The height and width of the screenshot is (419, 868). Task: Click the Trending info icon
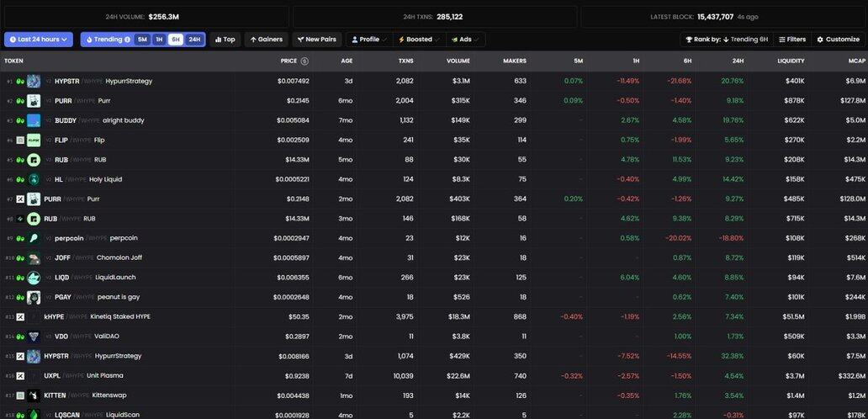click(128, 40)
